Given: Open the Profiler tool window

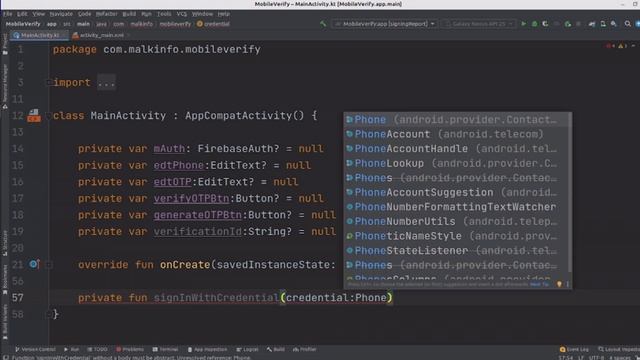Looking at the screenshot, I should click(304, 349).
